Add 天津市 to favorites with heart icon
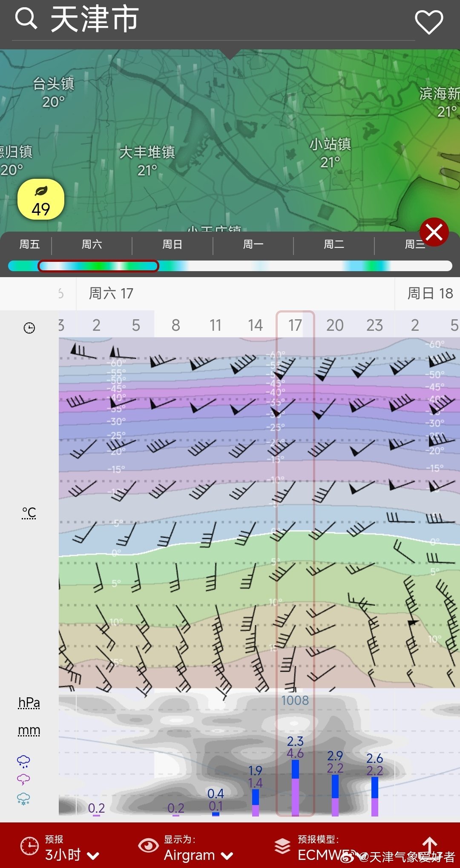 pyautogui.click(x=429, y=22)
